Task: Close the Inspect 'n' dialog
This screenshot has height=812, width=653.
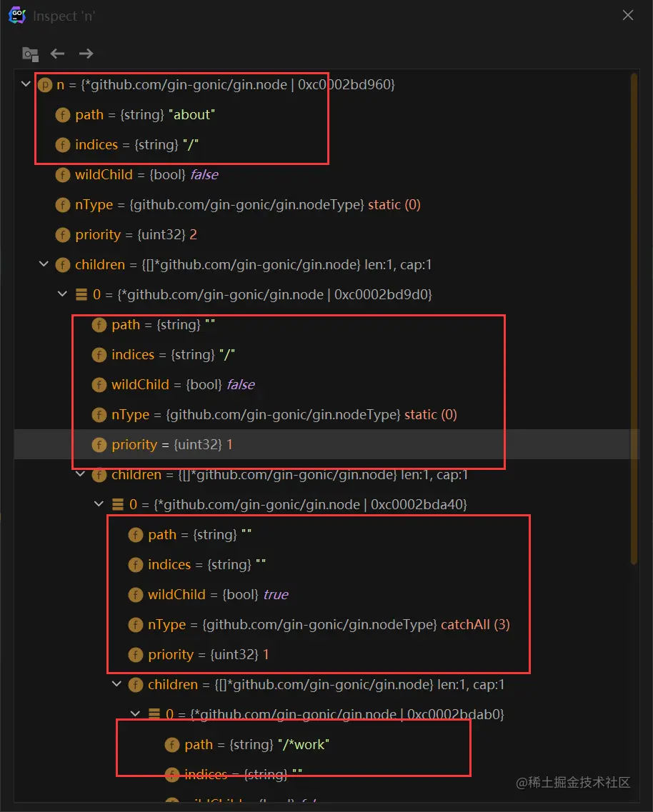Action: [627, 15]
